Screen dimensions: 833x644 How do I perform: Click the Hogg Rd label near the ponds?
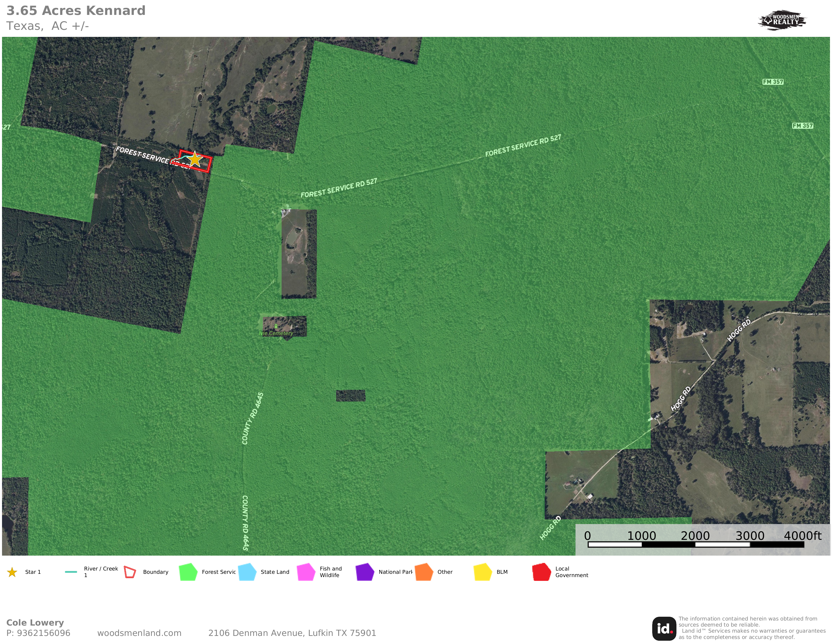(739, 330)
